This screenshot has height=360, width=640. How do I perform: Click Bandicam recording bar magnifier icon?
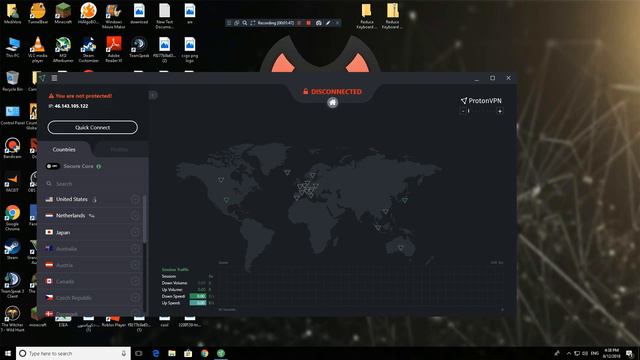tap(244, 23)
